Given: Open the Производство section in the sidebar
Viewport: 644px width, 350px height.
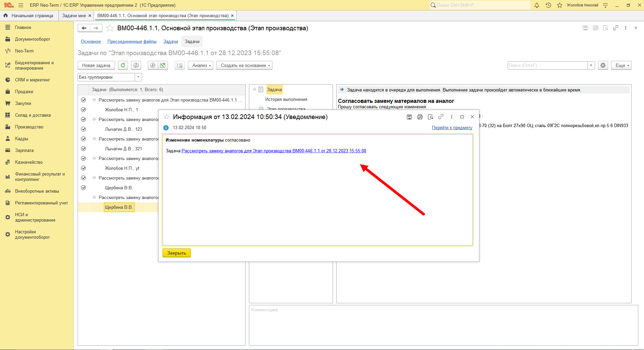Looking at the screenshot, I should pos(29,127).
